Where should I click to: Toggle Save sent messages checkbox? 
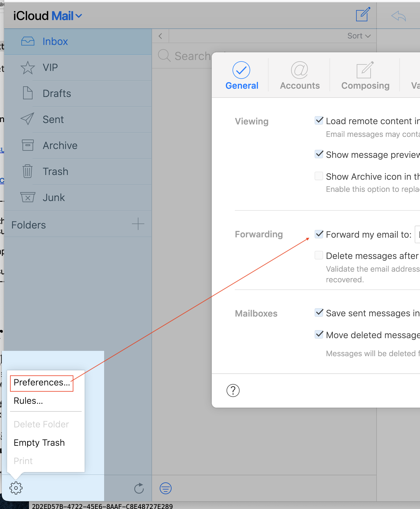(x=319, y=312)
